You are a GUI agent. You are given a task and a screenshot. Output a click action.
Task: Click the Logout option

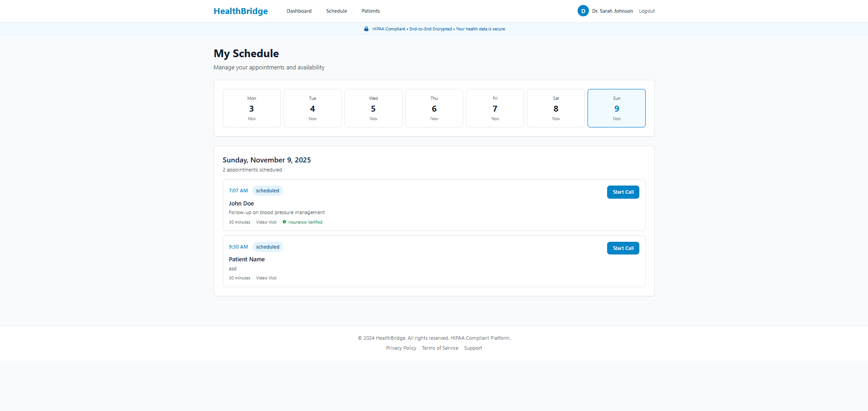pos(647,11)
